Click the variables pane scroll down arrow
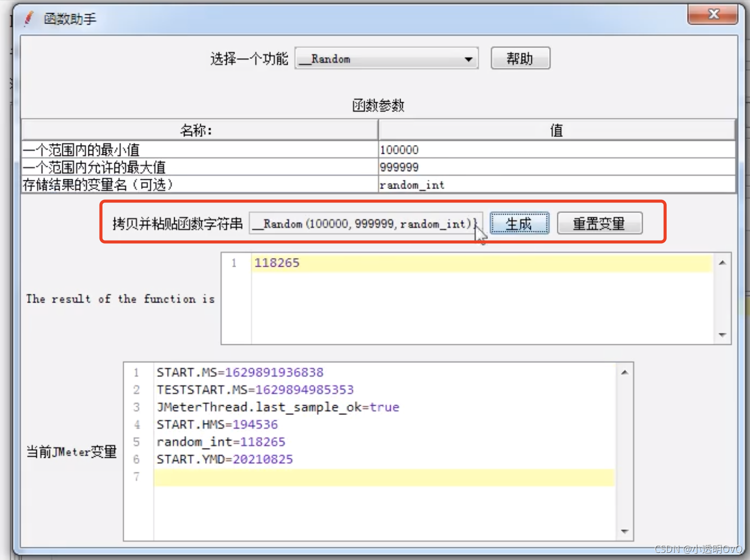This screenshot has height=560, width=750. click(624, 531)
